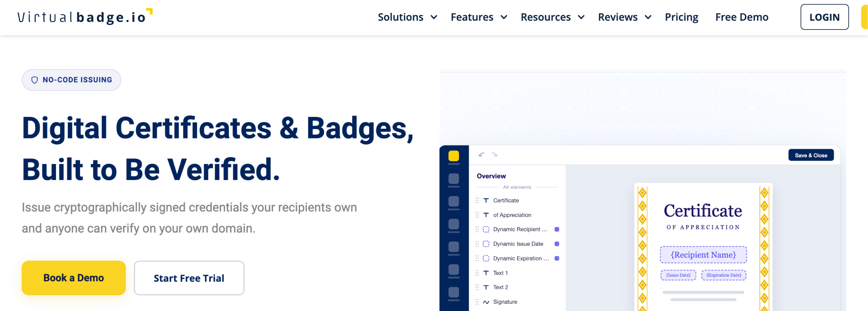Screen dimensions: 868x311
Task: Click the blue square beside Dynamic Issue Date
Action: [557, 244]
